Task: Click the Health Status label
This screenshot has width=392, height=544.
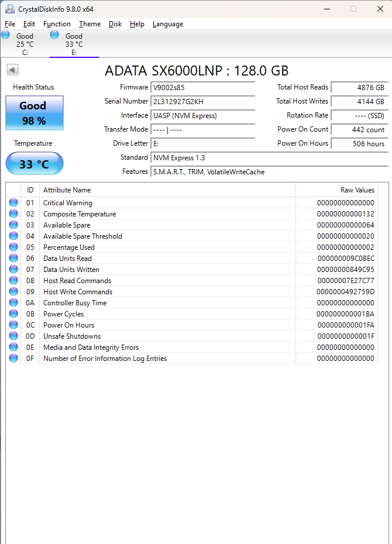Action: (x=33, y=87)
